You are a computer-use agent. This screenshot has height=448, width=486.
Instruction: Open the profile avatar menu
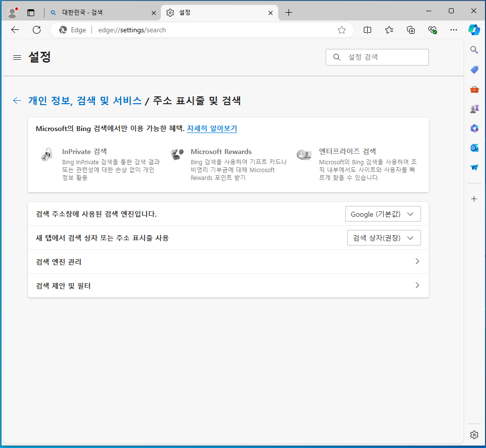pyautogui.click(x=12, y=13)
